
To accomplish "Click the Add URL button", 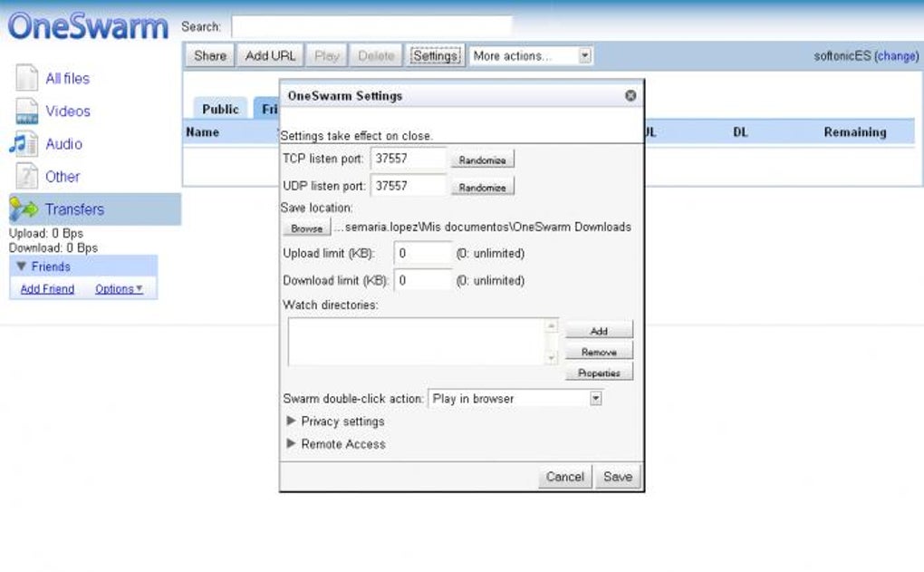I will pyautogui.click(x=271, y=56).
